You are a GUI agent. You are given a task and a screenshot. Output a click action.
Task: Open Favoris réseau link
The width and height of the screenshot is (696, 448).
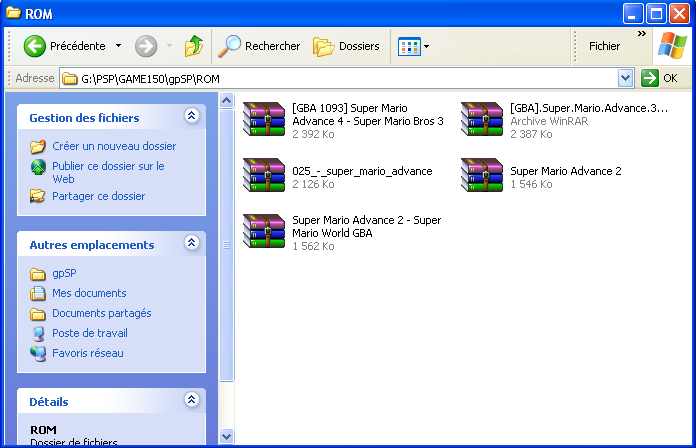[88, 353]
